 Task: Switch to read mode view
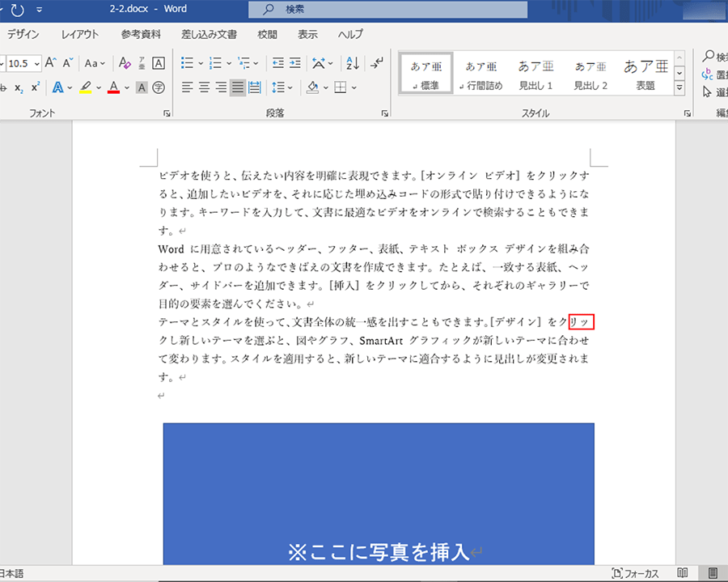(683, 573)
